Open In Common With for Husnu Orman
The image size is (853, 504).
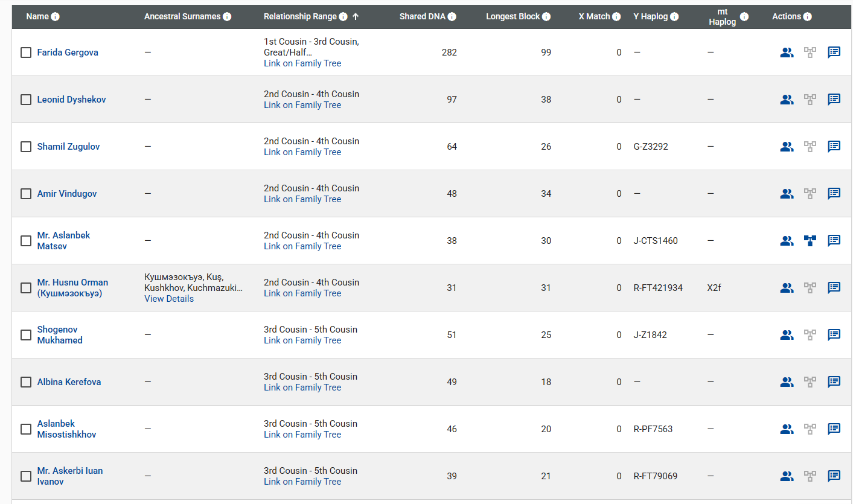tap(787, 288)
